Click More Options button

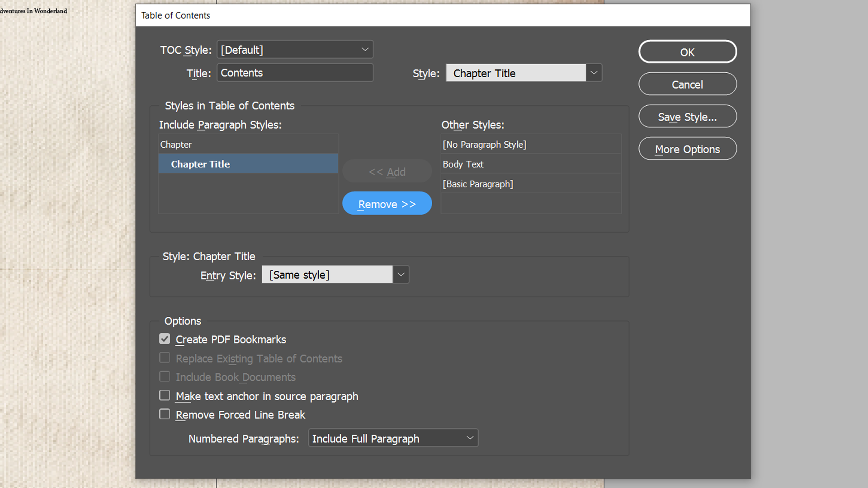[687, 149]
